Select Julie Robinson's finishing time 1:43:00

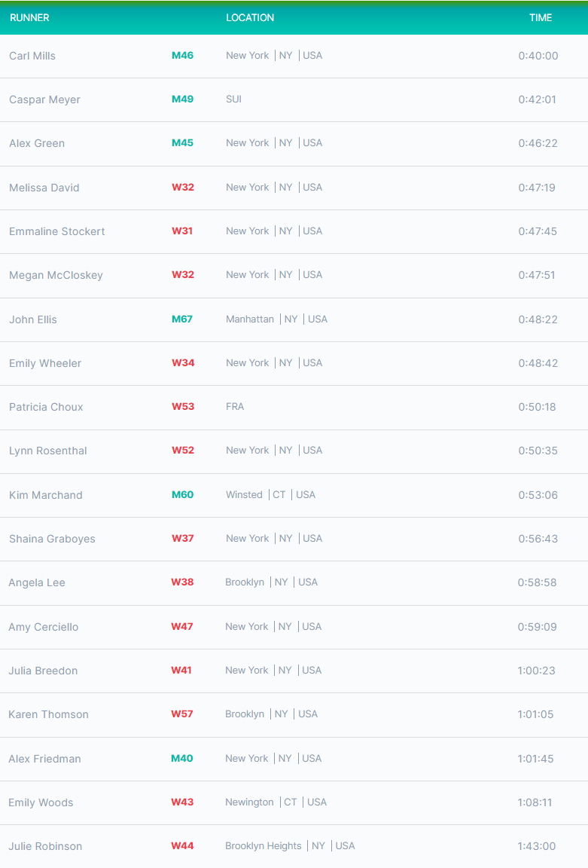(x=537, y=846)
